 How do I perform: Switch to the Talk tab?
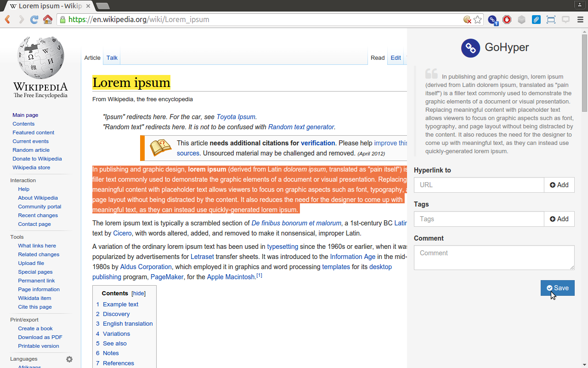pos(112,57)
